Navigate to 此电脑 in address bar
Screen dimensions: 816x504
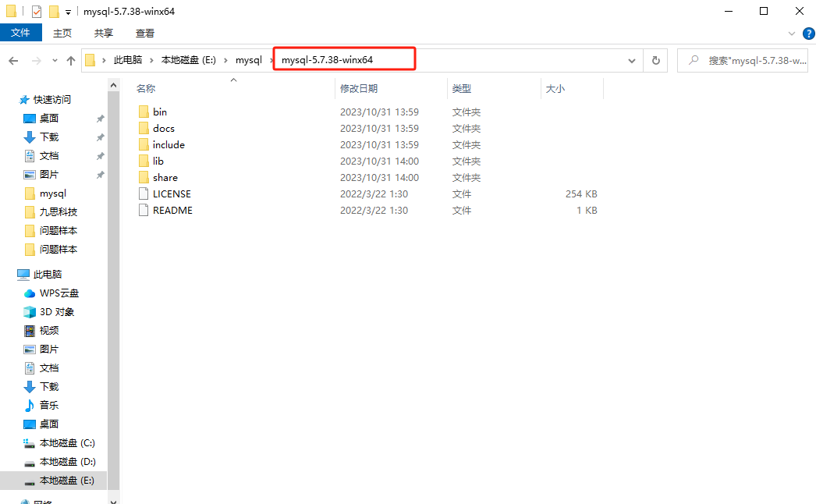pyautogui.click(x=128, y=60)
